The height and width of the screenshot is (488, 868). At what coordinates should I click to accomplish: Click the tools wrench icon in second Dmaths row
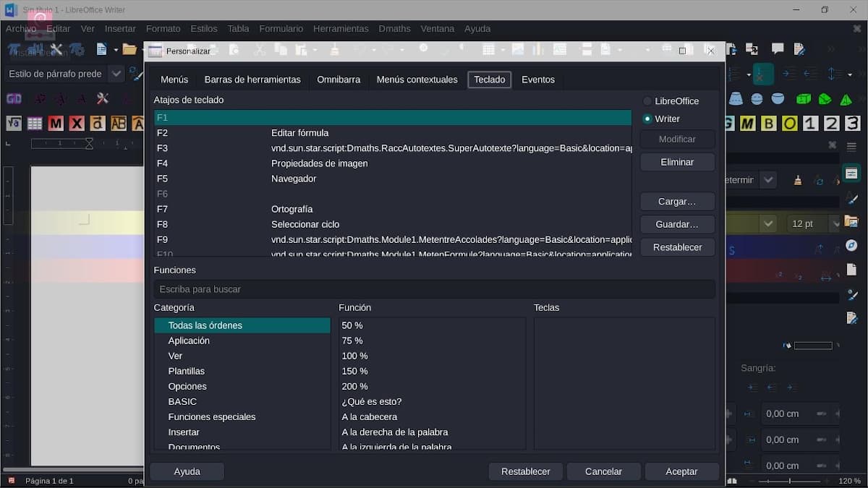tap(102, 98)
